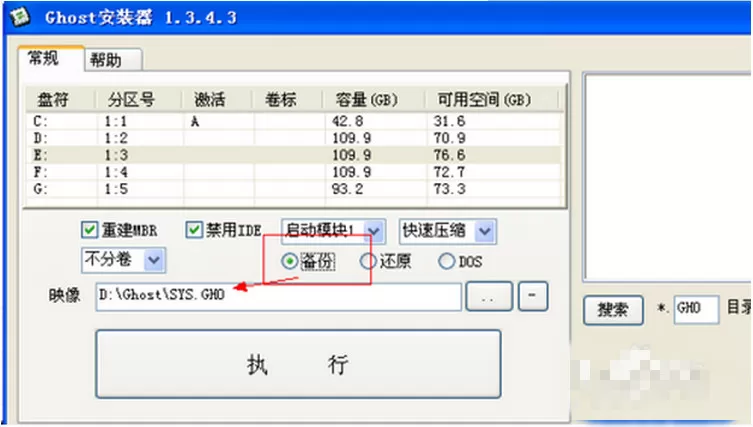Click the empty search results list box
The width and height of the screenshot is (753, 427).
(668, 177)
